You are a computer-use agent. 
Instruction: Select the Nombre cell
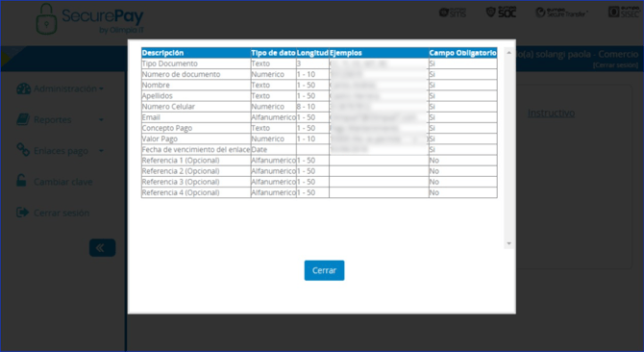pyautogui.click(x=196, y=85)
